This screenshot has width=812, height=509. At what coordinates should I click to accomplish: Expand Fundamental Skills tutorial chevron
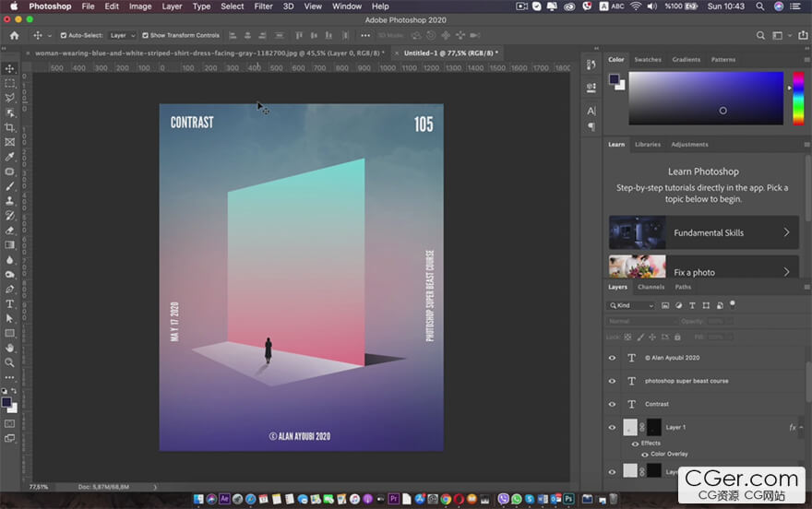(x=786, y=232)
